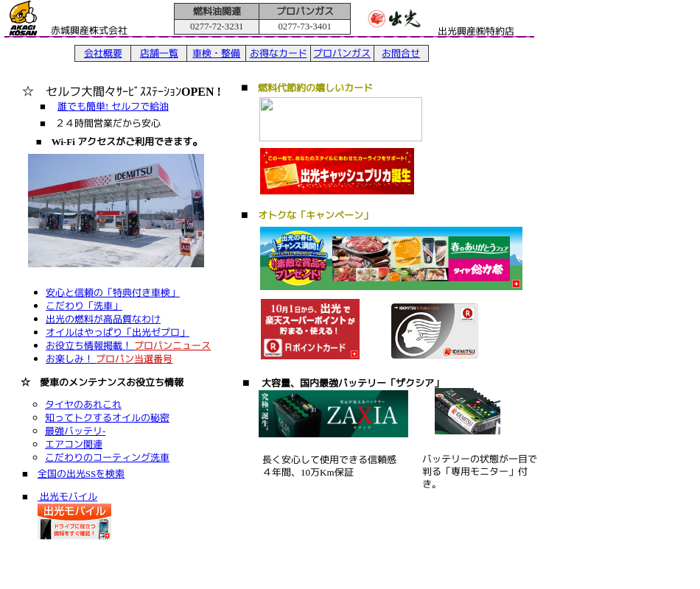View the Idemitsu gas station photo
700x589 pixels.
coord(116,211)
